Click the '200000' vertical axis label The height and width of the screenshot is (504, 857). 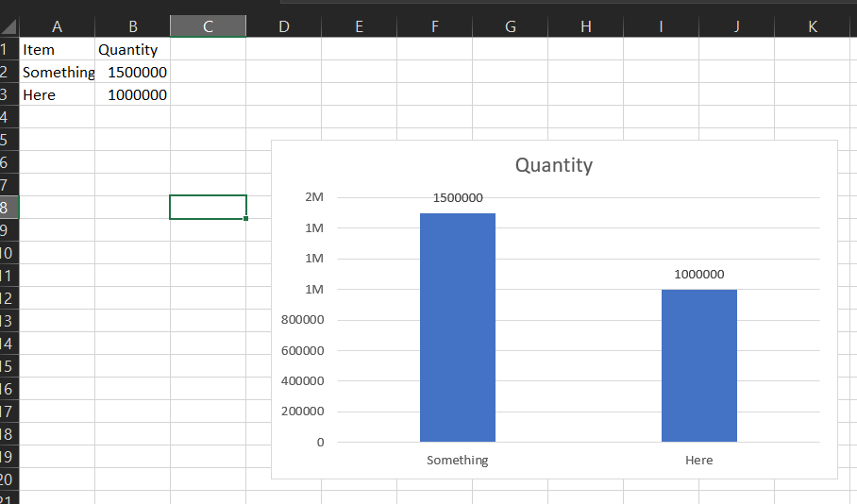(302, 412)
